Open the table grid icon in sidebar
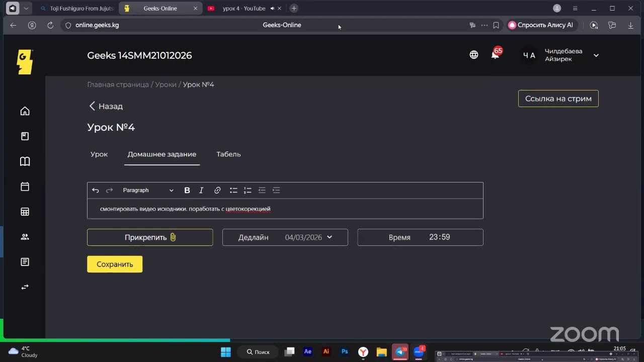 click(x=25, y=212)
